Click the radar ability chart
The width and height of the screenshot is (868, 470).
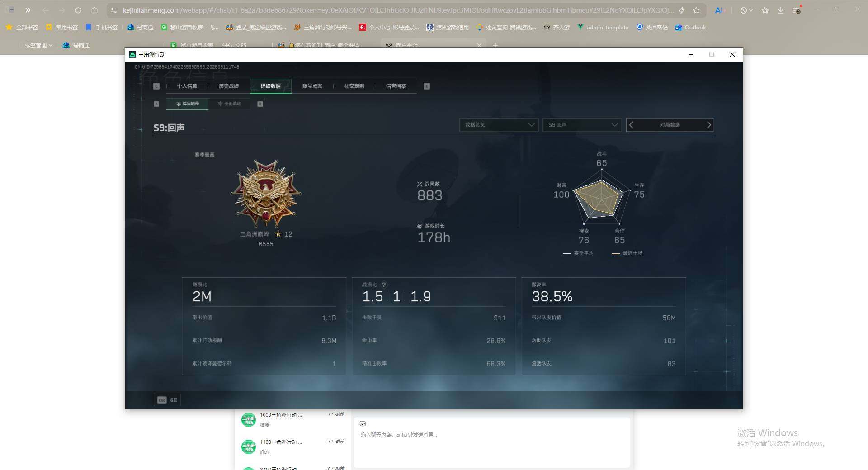point(601,197)
